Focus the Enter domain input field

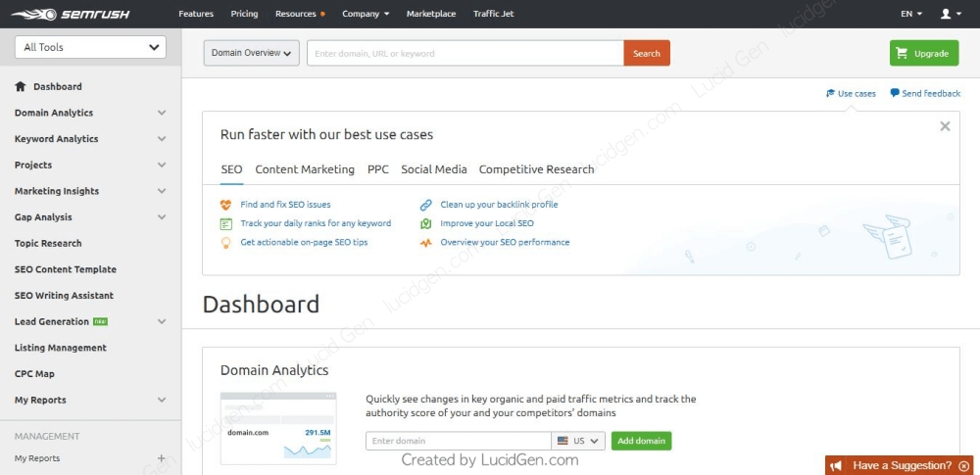tap(458, 441)
